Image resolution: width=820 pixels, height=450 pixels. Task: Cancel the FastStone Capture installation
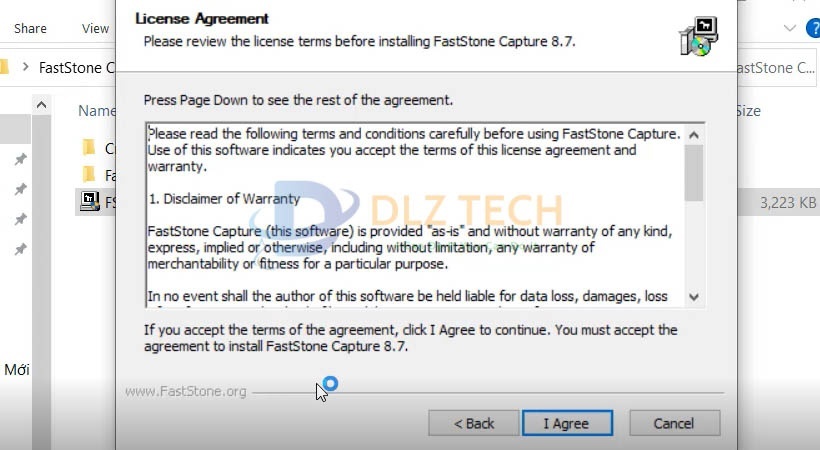click(674, 423)
